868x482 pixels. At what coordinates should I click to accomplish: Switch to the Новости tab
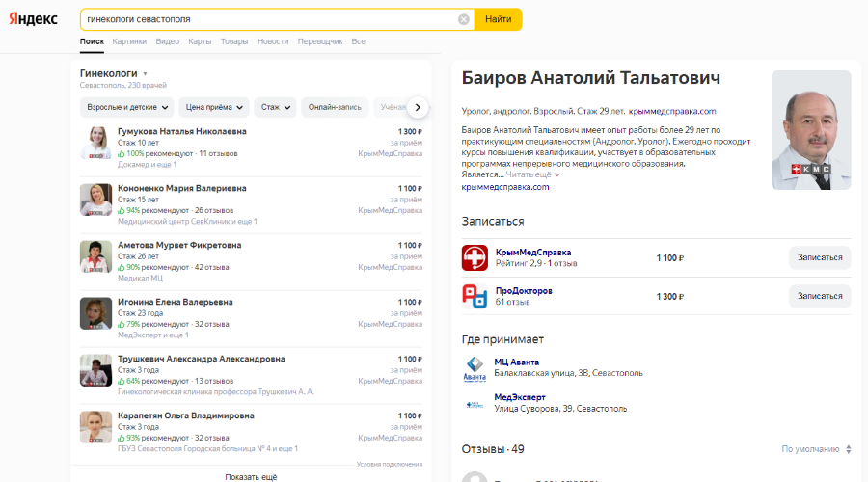coord(273,41)
